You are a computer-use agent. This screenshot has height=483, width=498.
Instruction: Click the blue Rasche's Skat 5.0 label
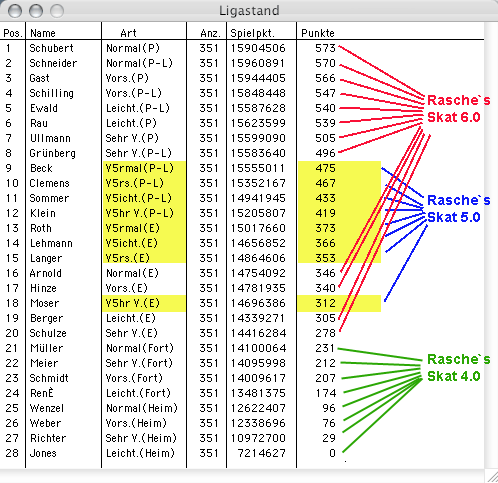[x=458, y=209]
